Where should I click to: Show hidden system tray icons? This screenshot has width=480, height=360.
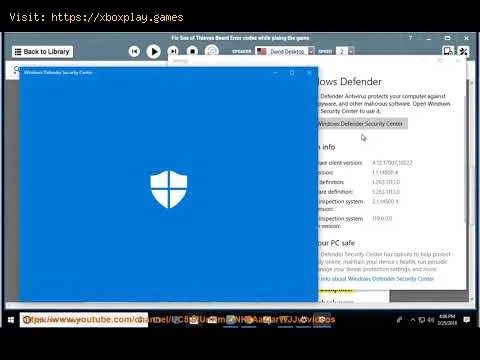coord(413,320)
